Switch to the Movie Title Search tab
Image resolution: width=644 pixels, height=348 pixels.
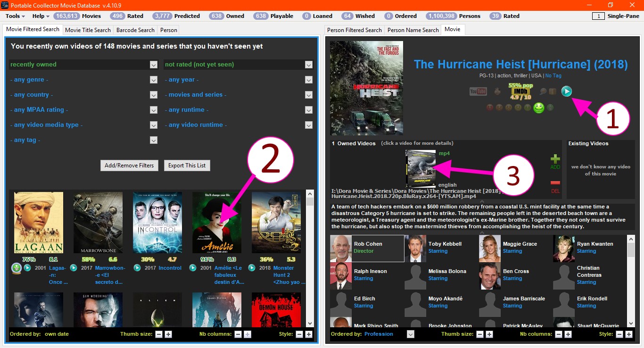point(88,30)
